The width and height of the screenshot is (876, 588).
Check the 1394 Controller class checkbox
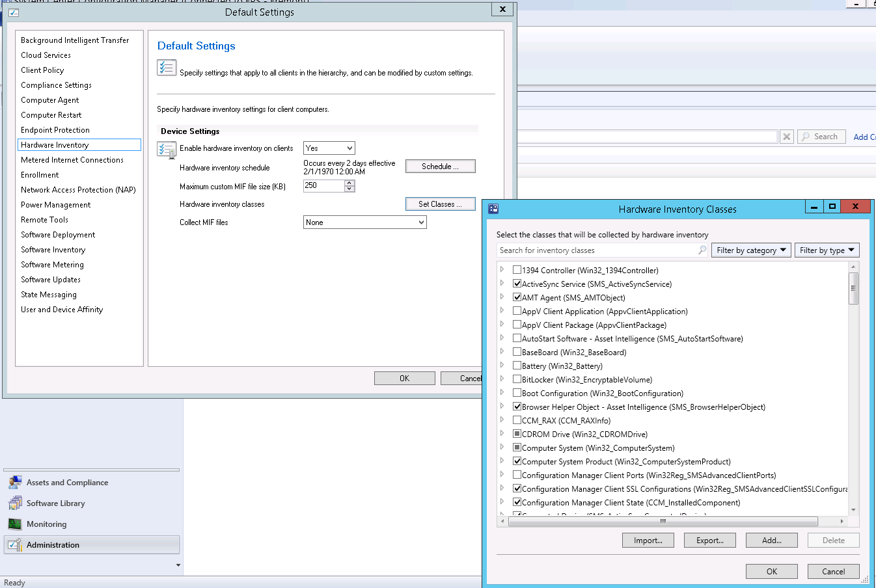click(x=517, y=270)
